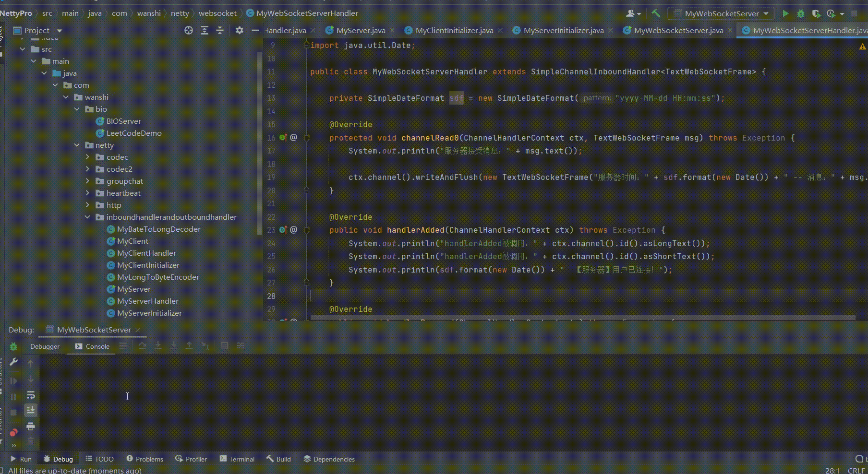Open Project panel settings gear
Image resolution: width=868 pixels, height=474 pixels.
click(x=240, y=30)
